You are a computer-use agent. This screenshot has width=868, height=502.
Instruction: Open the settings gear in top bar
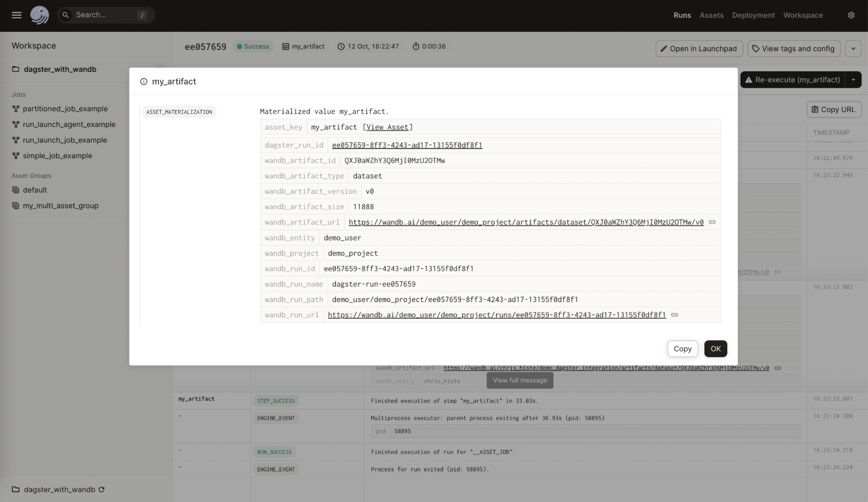point(851,15)
